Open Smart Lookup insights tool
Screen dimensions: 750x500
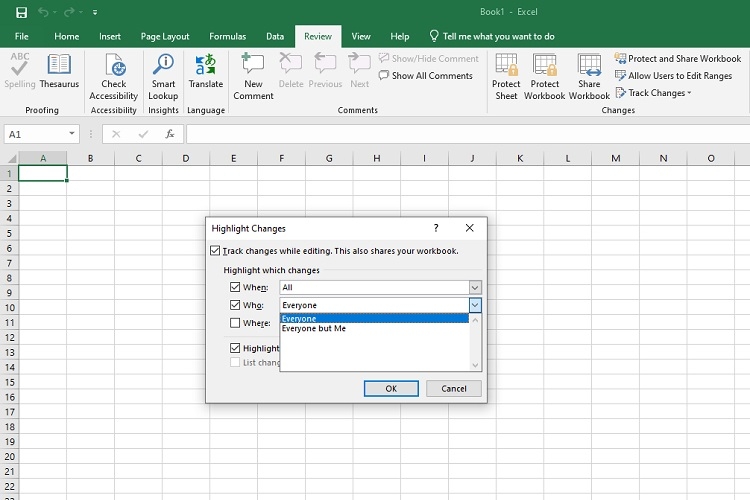pyautogui.click(x=163, y=66)
